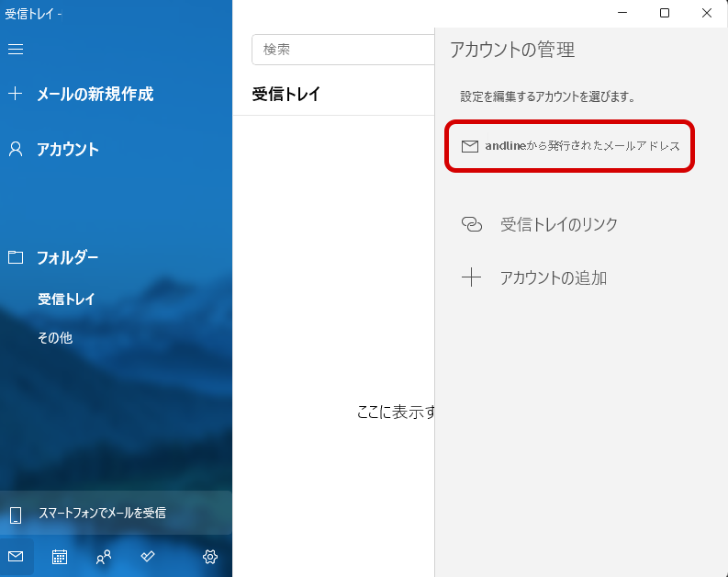The image size is (728, 577).
Task: Close the Mail window
Action: pyautogui.click(x=706, y=13)
